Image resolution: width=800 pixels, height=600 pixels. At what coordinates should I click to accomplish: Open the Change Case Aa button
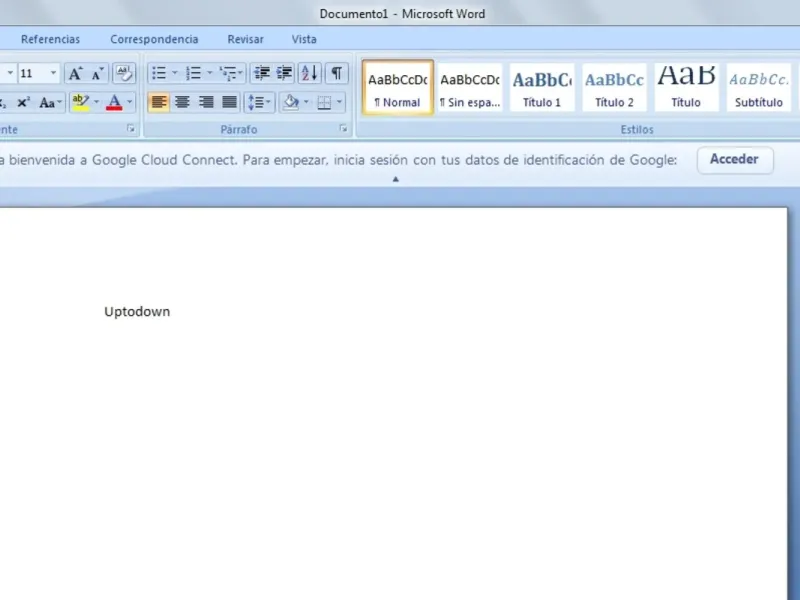coord(50,103)
